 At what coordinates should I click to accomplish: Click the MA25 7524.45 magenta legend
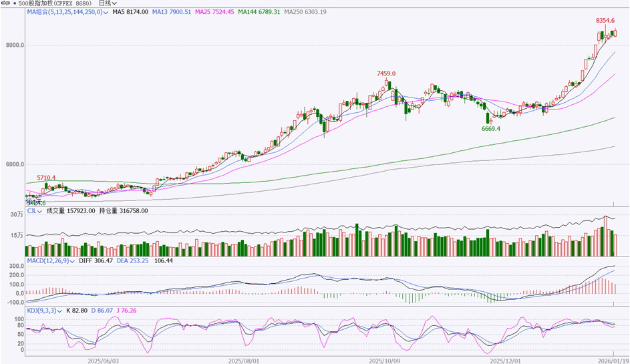click(x=214, y=12)
